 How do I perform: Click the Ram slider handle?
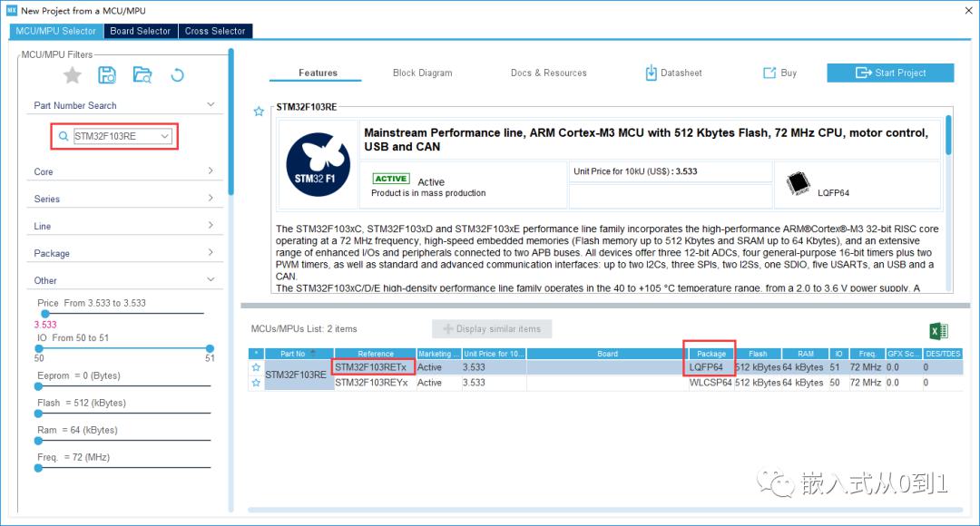tap(39, 441)
